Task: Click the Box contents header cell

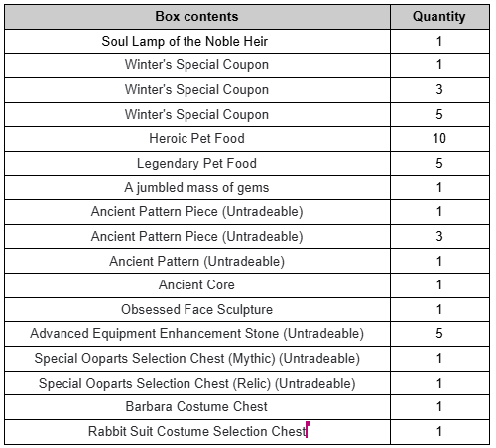Action: click(197, 17)
